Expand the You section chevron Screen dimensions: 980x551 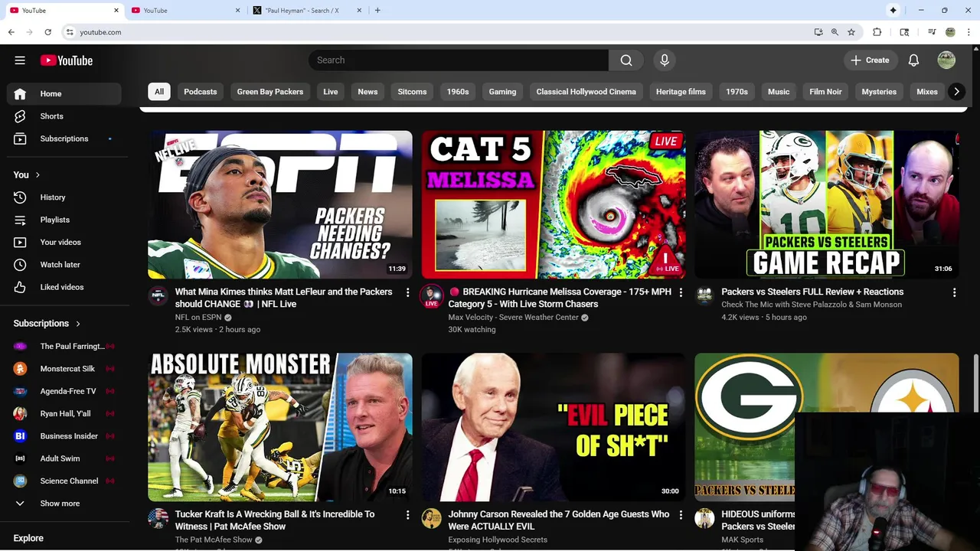click(38, 175)
